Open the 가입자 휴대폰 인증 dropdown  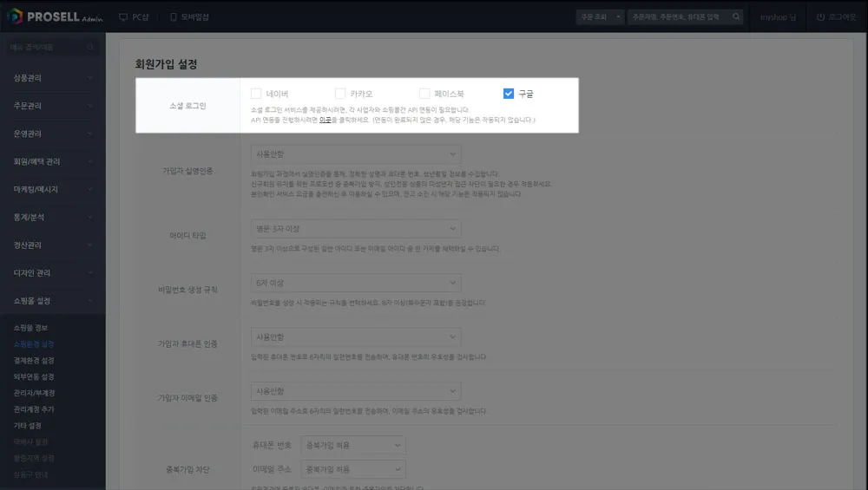click(x=355, y=337)
